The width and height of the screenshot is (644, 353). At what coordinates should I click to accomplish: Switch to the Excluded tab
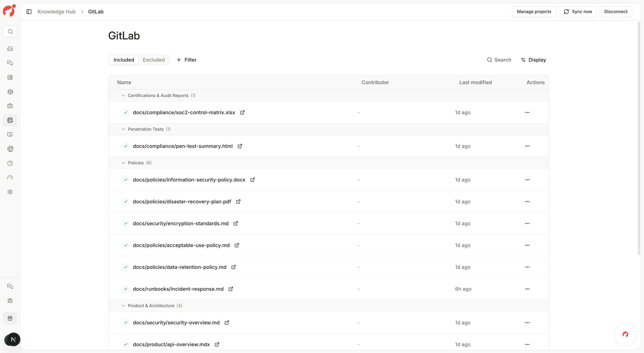pyautogui.click(x=154, y=60)
